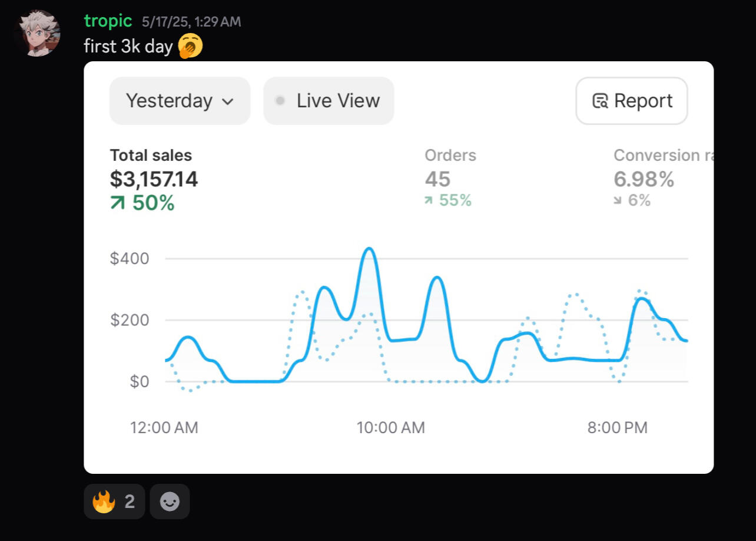Image resolution: width=756 pixels, height=541 pixels.
Task: Click the fire emoji reaction
Action: tap(104, 502)
